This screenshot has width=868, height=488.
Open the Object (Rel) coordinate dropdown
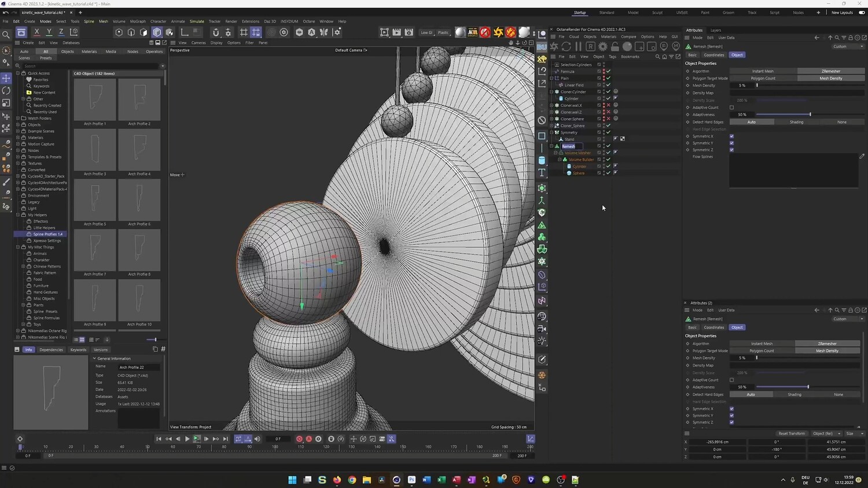tap(826, 434)
